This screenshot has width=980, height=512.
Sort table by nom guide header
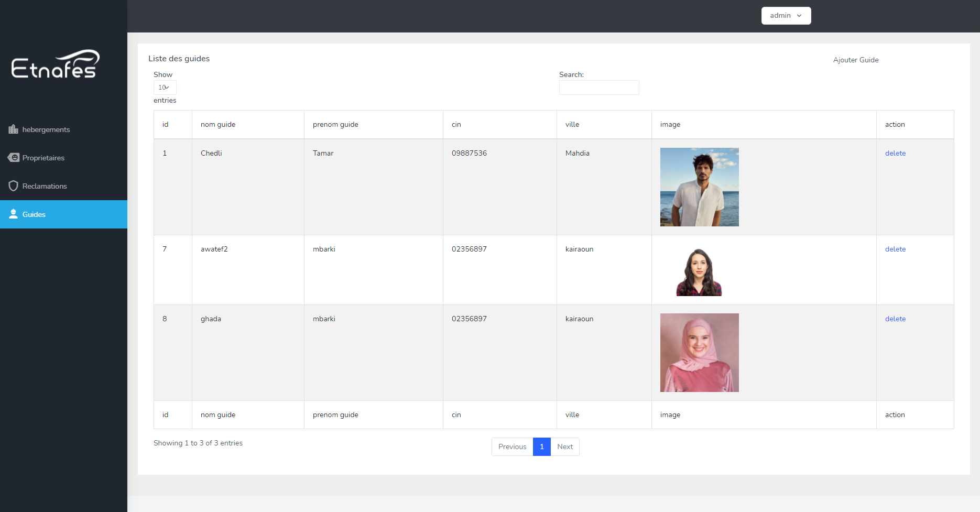[x=218, y=124]
